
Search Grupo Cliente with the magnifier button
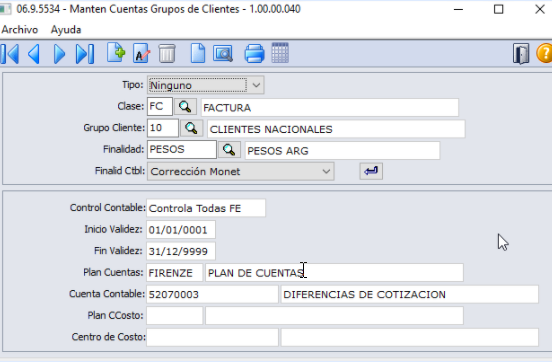191,128
